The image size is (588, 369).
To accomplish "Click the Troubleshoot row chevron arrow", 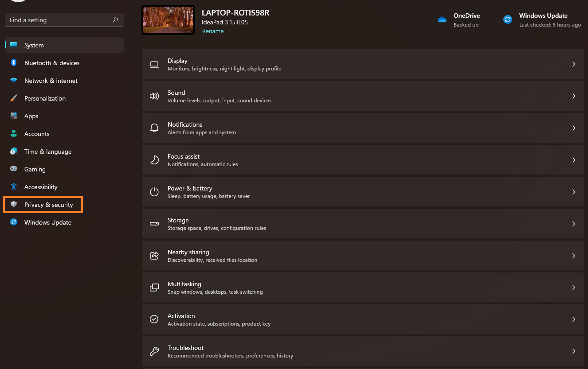I will pos(574,351).
